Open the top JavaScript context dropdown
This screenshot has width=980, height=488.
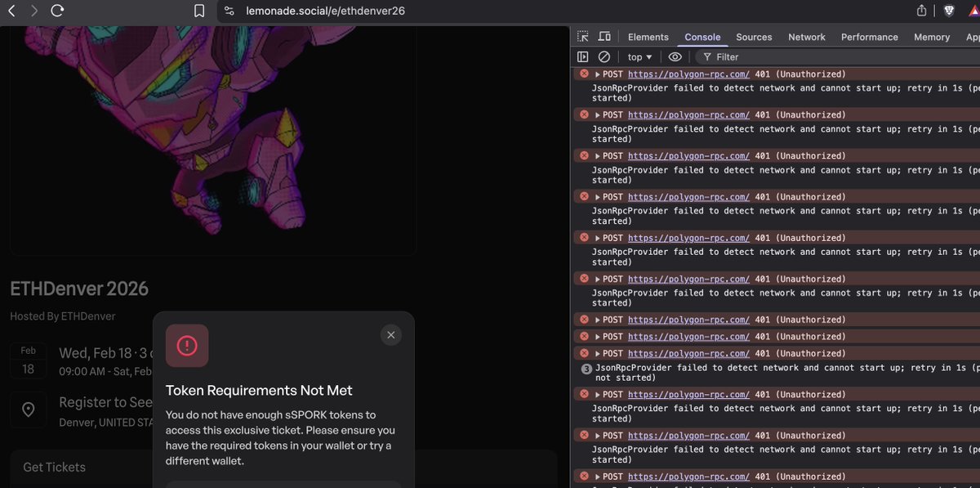[639, 57]
